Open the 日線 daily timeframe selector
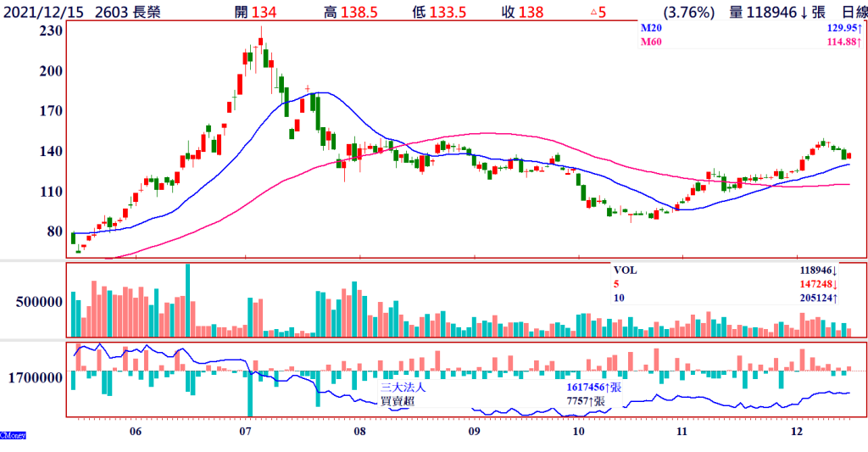This screenshot has height=452, width=868. (849, 12)
